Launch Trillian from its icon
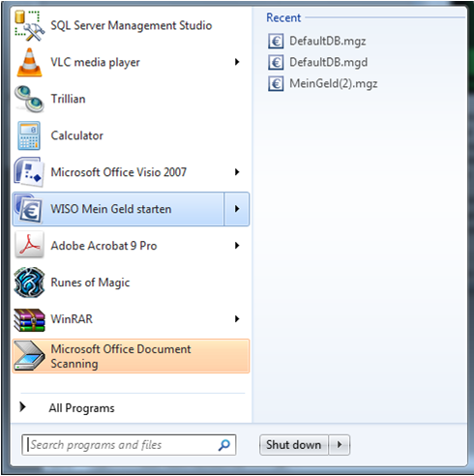This screenshot has width=474, height=476. click(x=29, y=99)
